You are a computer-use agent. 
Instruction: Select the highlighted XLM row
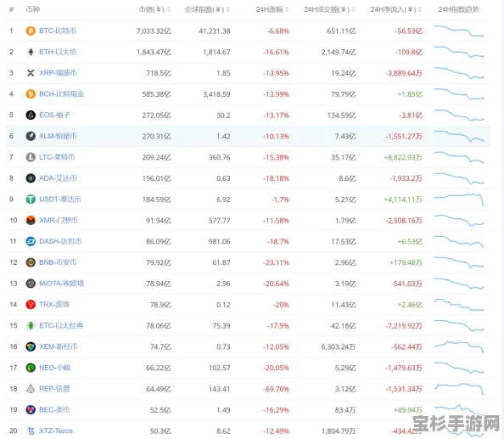point(248,136)
